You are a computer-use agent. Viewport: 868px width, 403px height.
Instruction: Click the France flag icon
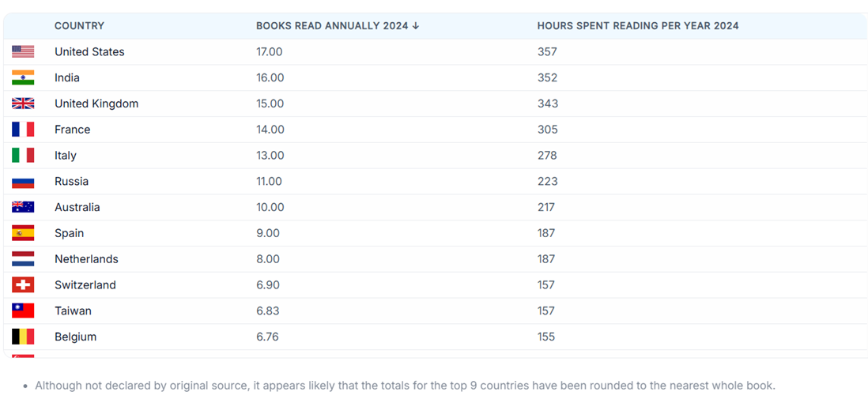[x=23, y=130]
